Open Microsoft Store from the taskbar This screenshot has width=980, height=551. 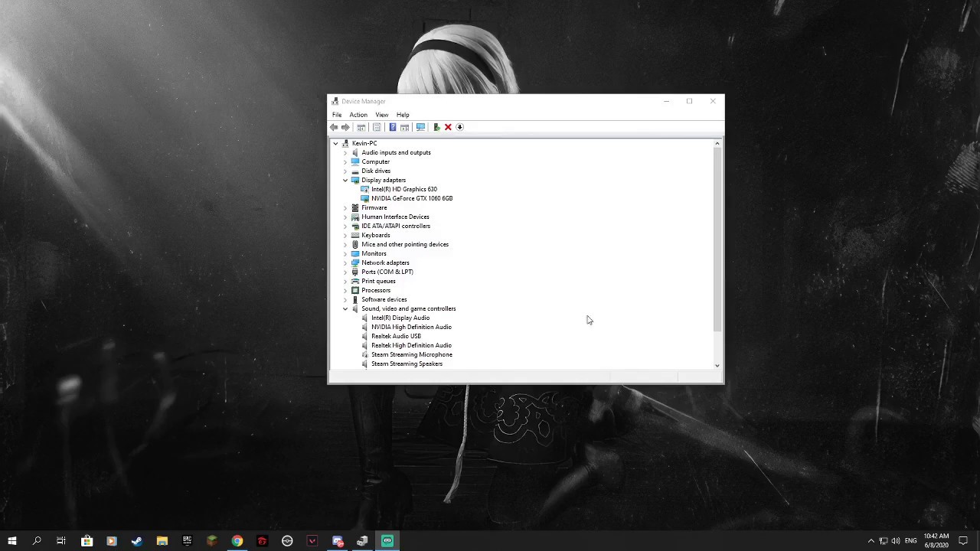(87, 541)
